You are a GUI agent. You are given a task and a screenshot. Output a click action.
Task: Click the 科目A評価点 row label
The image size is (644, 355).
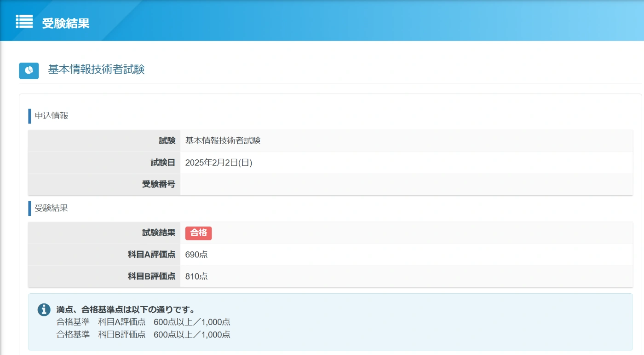pos(152,254)
